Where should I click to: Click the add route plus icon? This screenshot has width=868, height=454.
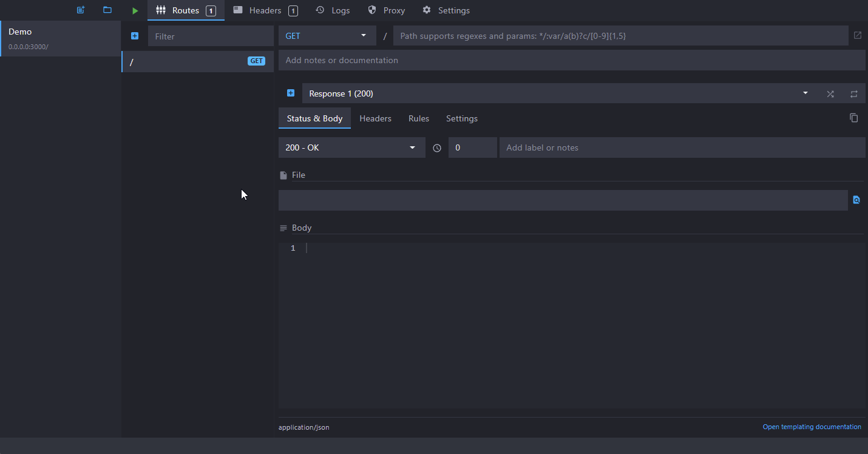point(135,36)
